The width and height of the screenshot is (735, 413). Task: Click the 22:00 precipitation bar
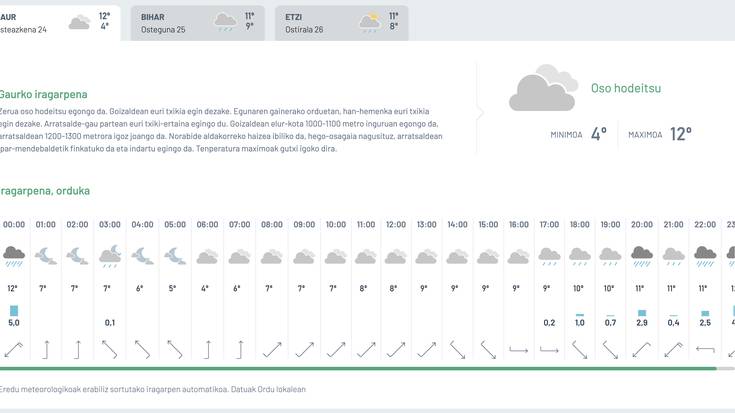coord(705,313)
